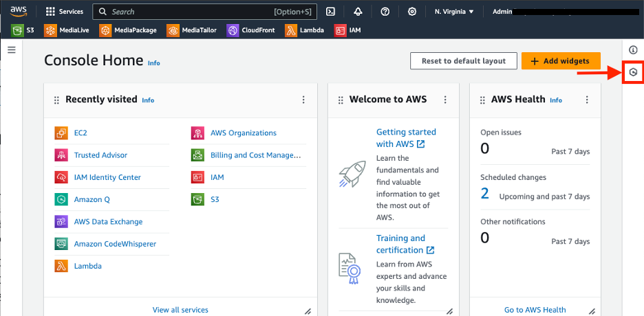Open the settings gear icon

(x=412, y=12)
